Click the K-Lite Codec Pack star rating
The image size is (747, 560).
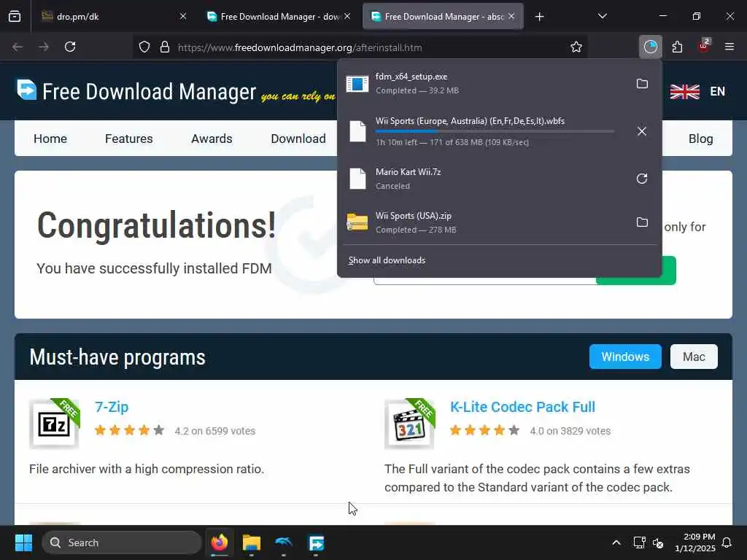pos(484,430)
